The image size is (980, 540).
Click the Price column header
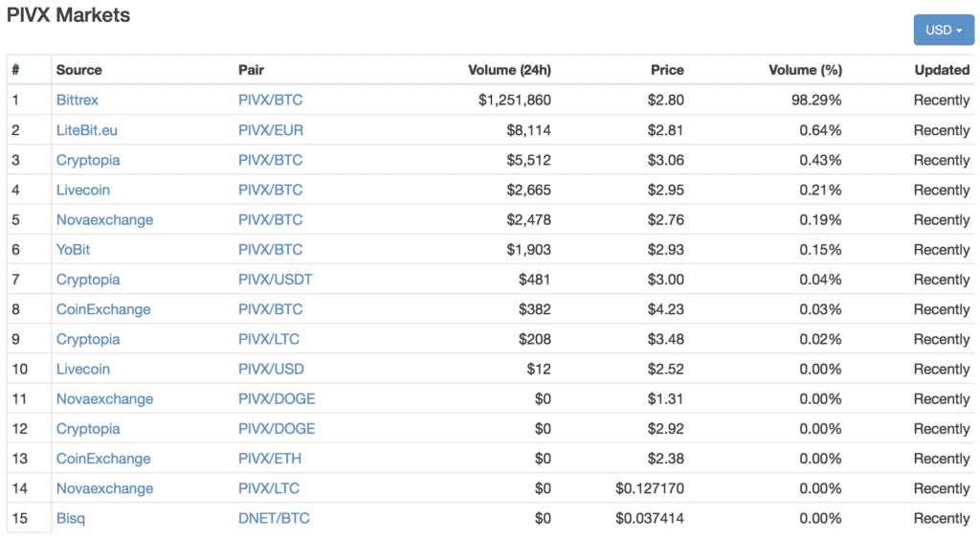[667, 70]
